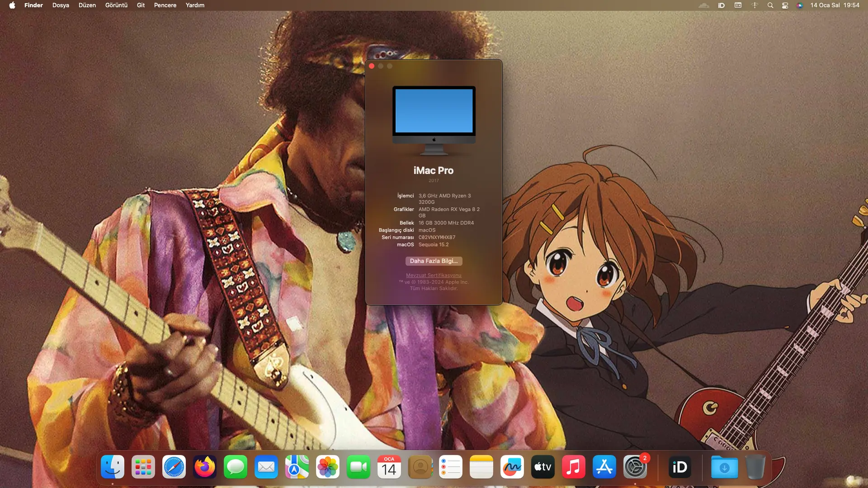Launch FaceTime from the Dock

point(359,467)
